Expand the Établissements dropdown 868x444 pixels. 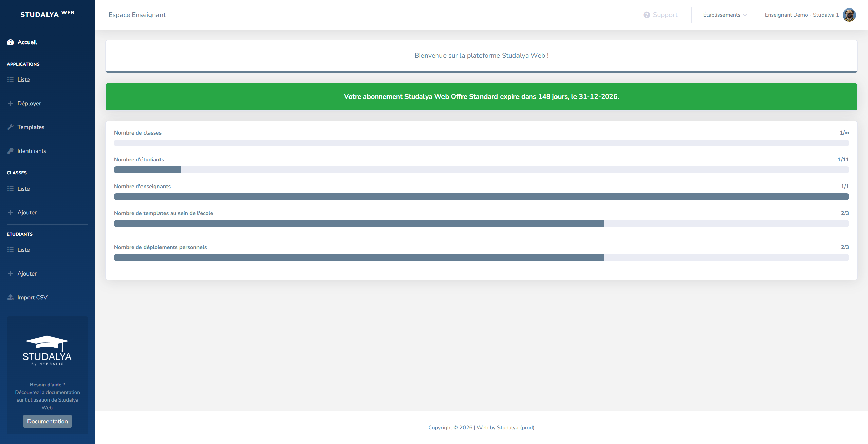point(725,15)
